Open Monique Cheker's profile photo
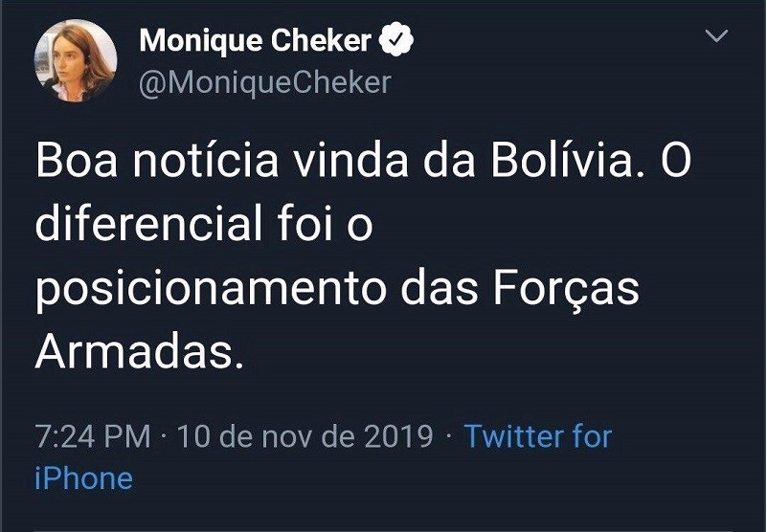This screenshot has height=532, width=767. pyautogui.click(x=76, y=60)
